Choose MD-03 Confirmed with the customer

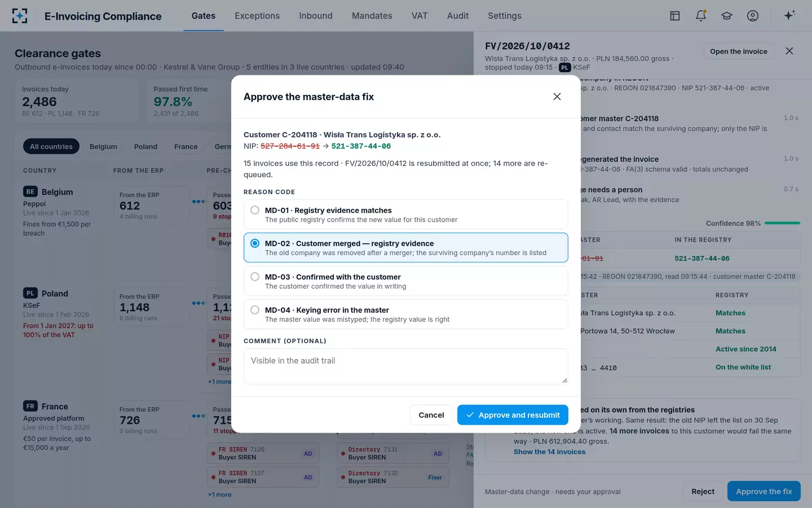coord(405,281)
